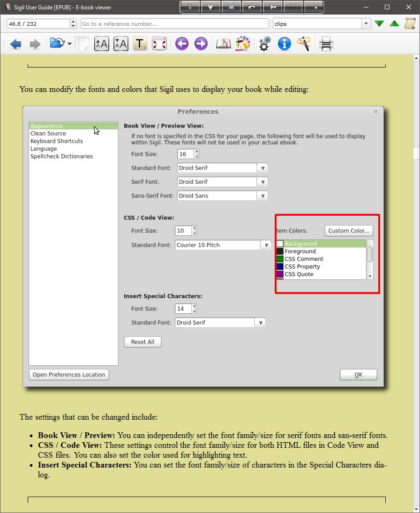This screenshot has height=513, width=420.
Task: Click OK in the Preferences dialog
Action: pyautogui.click(x=359, y=375)
